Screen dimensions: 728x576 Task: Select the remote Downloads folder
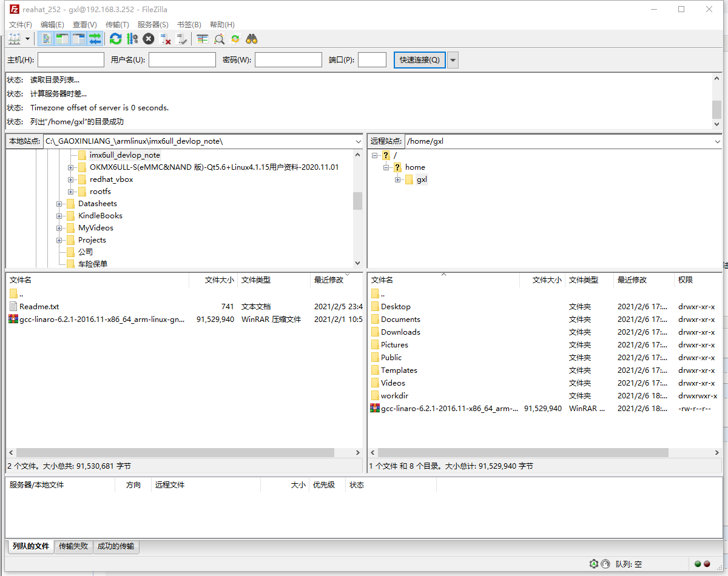point(400,332)
